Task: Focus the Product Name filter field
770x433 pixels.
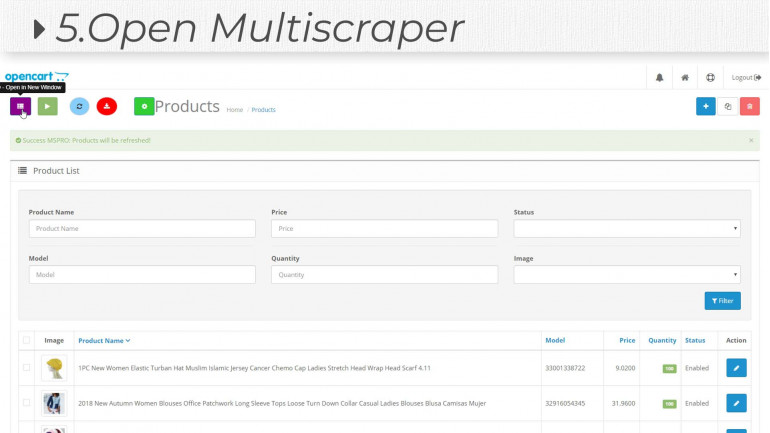Action: 142,228
